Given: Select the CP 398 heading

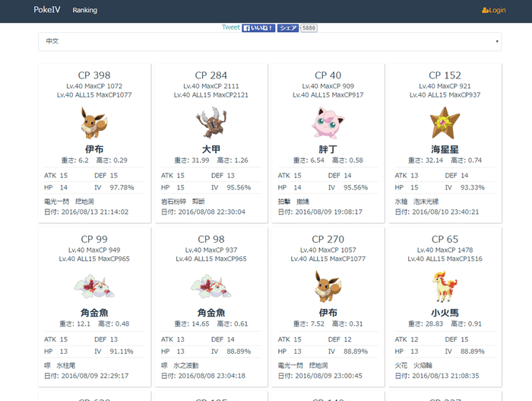Looking at the screenshot, I should 94,75.
